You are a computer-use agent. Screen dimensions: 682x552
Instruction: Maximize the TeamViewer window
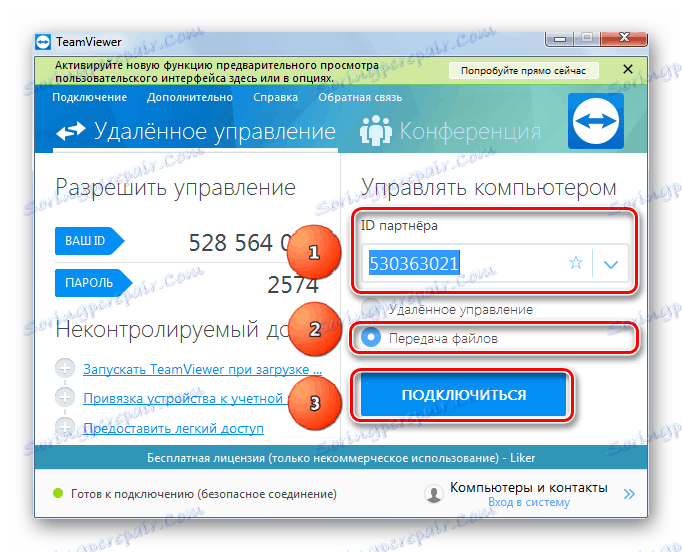[x=586, y=38]
